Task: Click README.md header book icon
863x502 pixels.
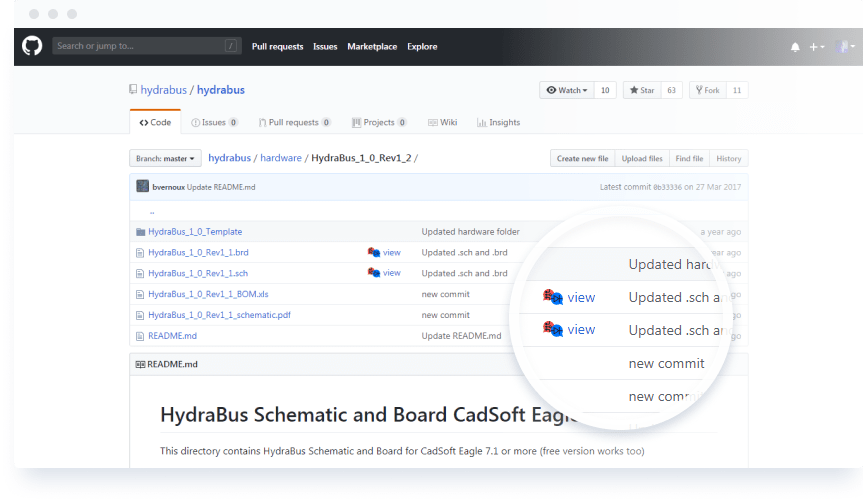Action: point(140,364)
